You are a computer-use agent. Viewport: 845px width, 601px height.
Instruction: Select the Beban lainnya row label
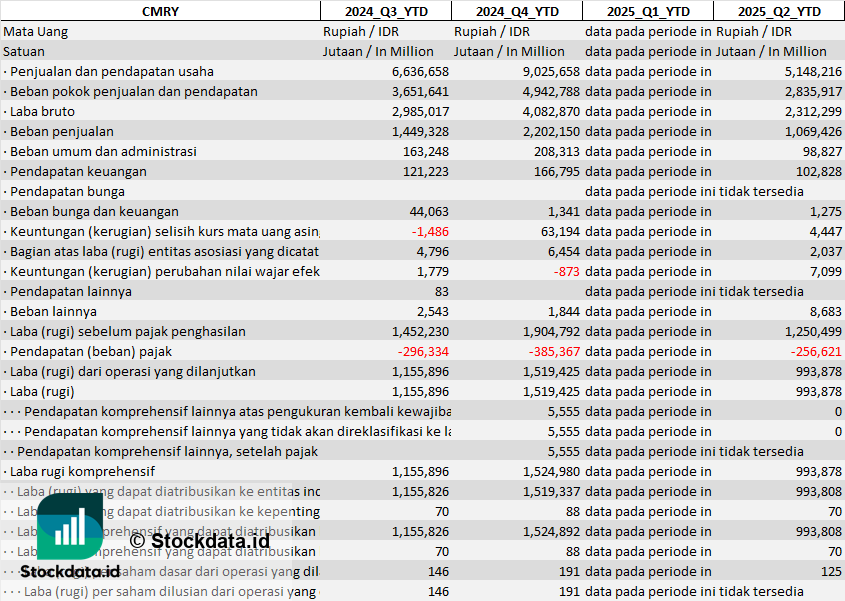pos(50,311)
